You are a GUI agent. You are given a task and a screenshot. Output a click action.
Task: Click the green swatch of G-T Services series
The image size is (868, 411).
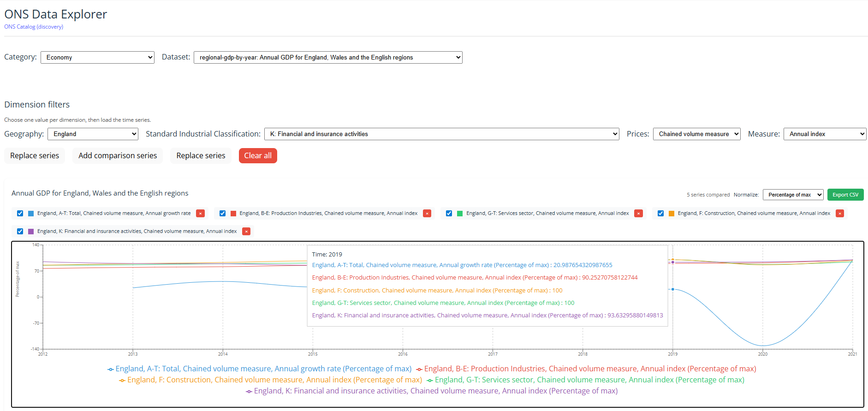tap(460, 214)
